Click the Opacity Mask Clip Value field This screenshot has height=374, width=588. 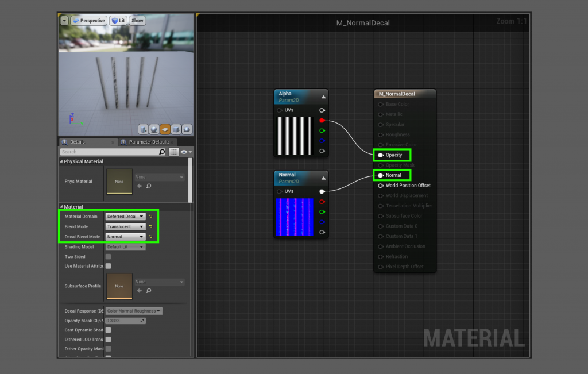pos(125,321)
